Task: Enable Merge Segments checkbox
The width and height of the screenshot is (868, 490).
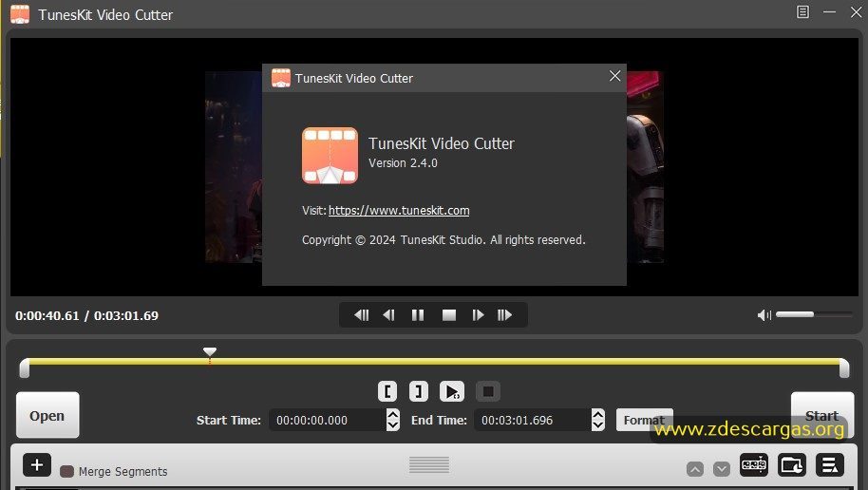Action: point(67,472)
